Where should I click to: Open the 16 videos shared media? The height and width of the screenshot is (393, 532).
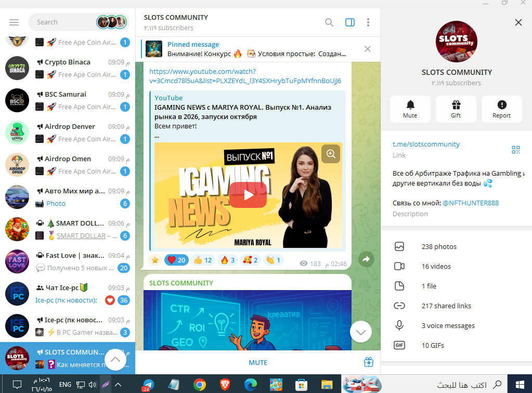[x=457, y=266]
